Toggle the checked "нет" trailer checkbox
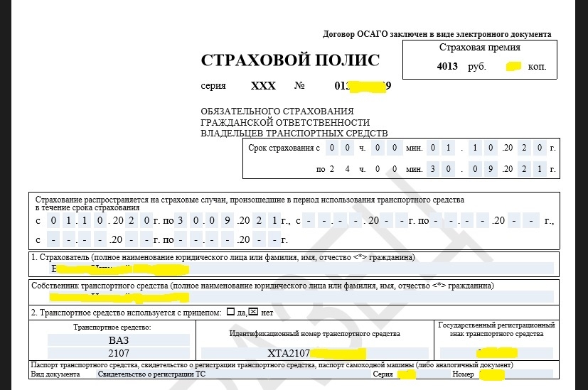The width and height of the screenshot is (588, 390). pos(254,312)
